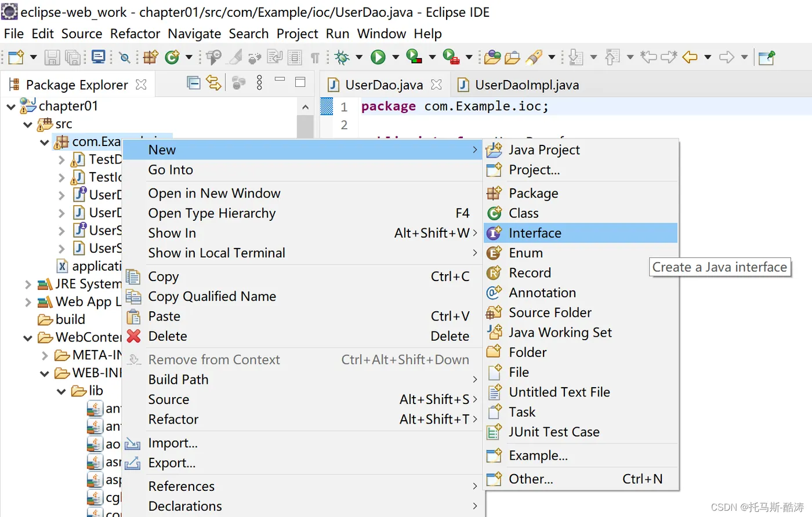Click the Open a Terminal monitor icon

tap(99, 56)
